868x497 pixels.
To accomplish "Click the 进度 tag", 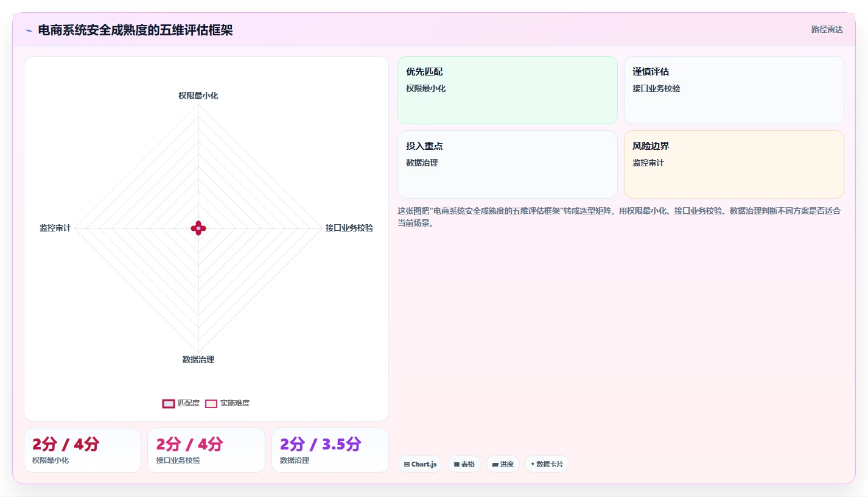I will point(503,464).
